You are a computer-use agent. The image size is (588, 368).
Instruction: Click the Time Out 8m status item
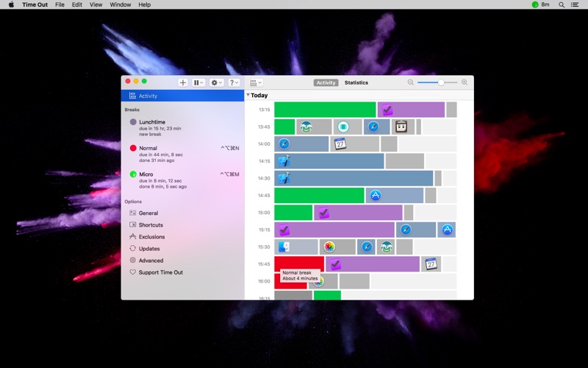tap(540, 4)
